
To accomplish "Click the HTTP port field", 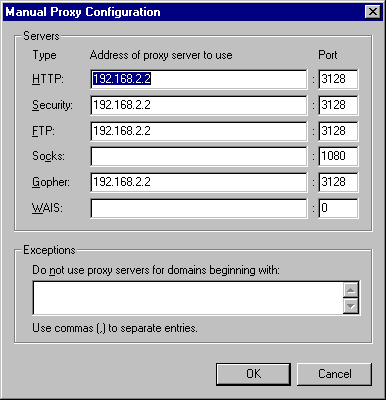I will click(x=338, y=79).
